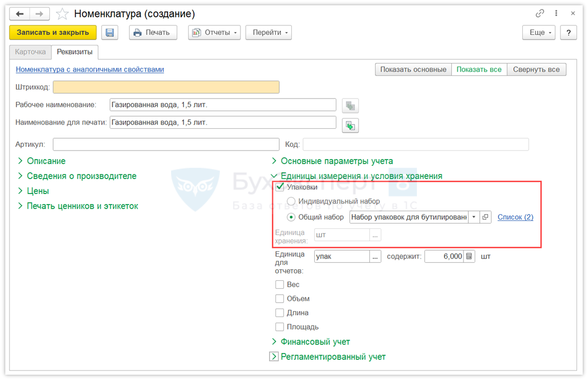Open the Отчеты dropdown menu
Image resolution: width=588 pixels, height=380 pixels.
coord(215,32)
